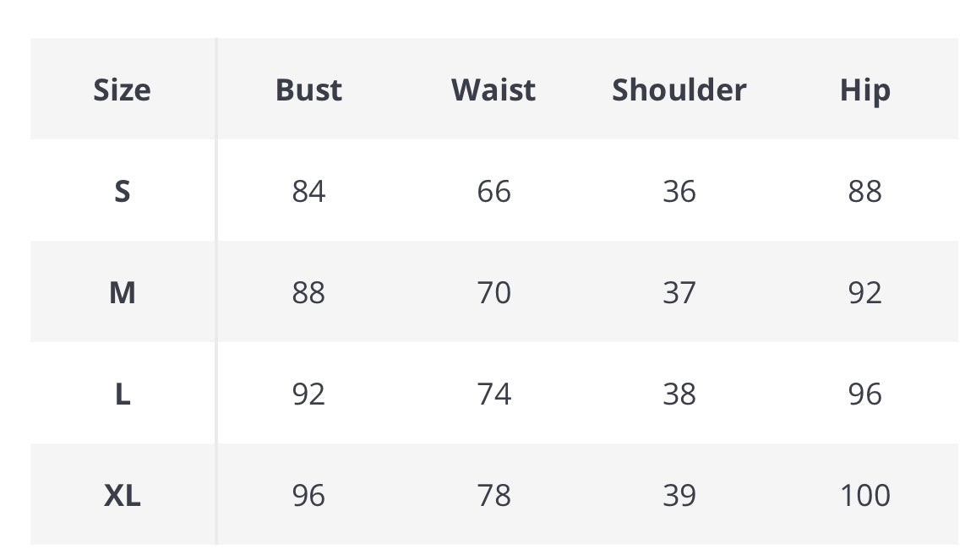
Task: Click waist value 70 in M row
Action: [x=493, y=293]
